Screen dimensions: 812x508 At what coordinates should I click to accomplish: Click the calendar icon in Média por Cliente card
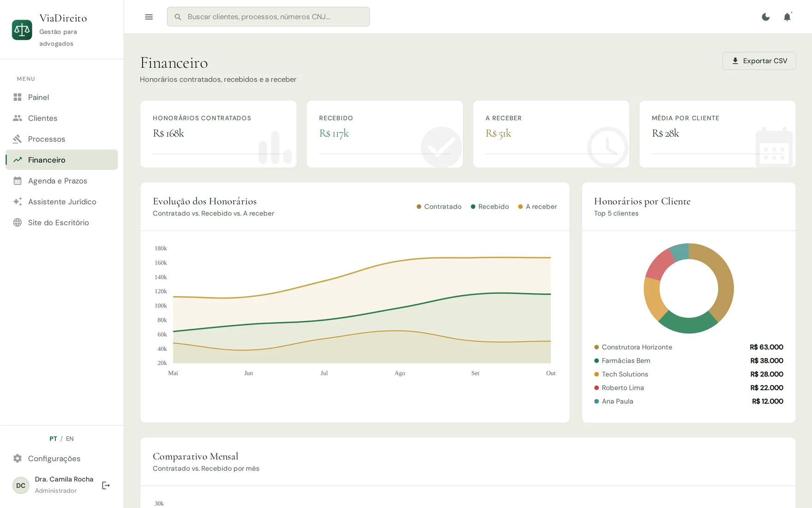pyautogui.click(x=774, y=147)
